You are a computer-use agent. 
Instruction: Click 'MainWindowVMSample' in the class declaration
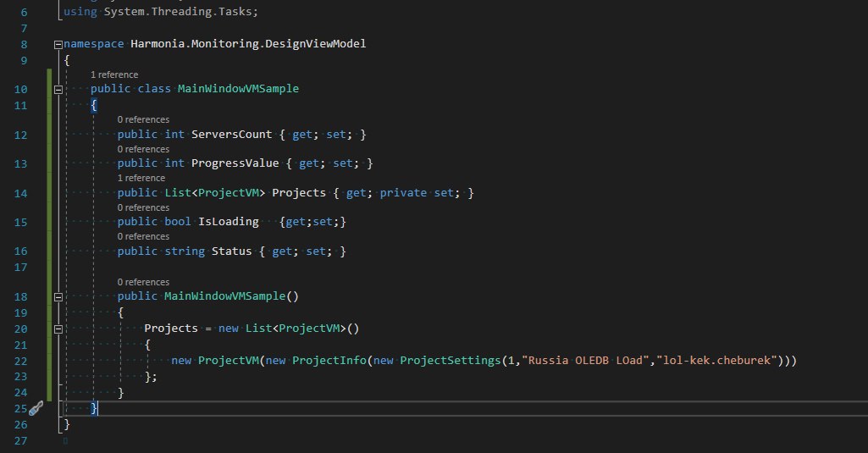click(238, 89)
